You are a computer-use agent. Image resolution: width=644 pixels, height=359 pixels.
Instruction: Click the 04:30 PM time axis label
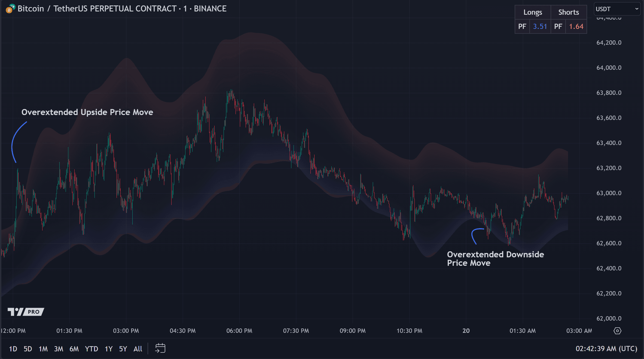[183, 331]
